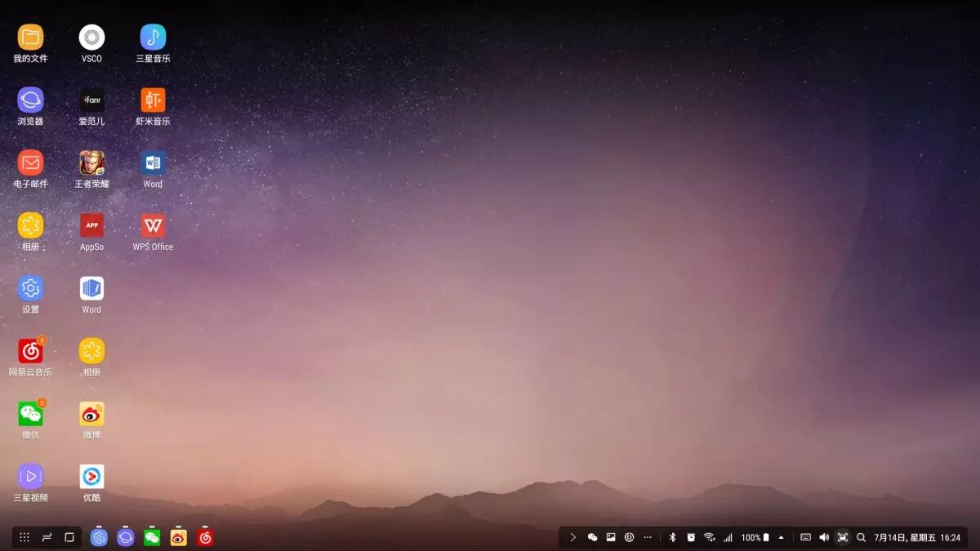Open the 设置 desktop shortcut
Viewport: 980px width, 551px height.
point(30,288)
